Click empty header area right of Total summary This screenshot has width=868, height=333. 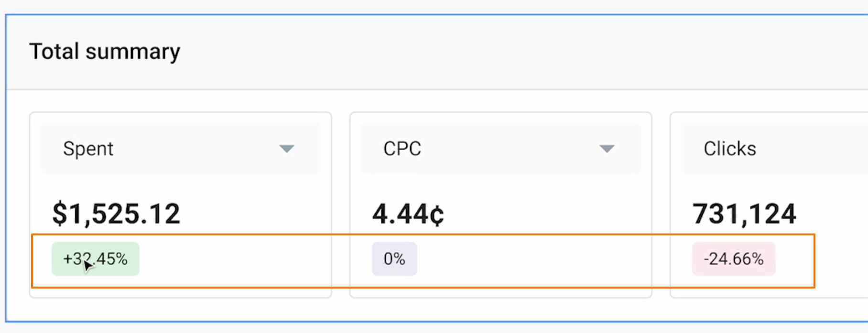(478, 52)
